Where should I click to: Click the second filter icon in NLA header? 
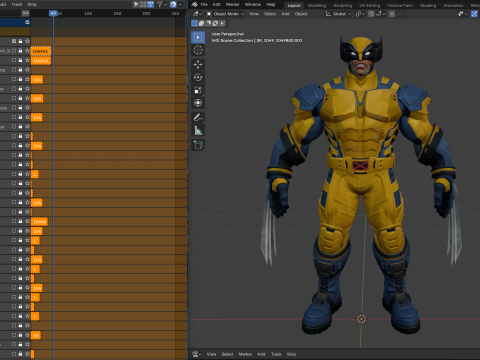pyautogui.click(x=143, y=4)
